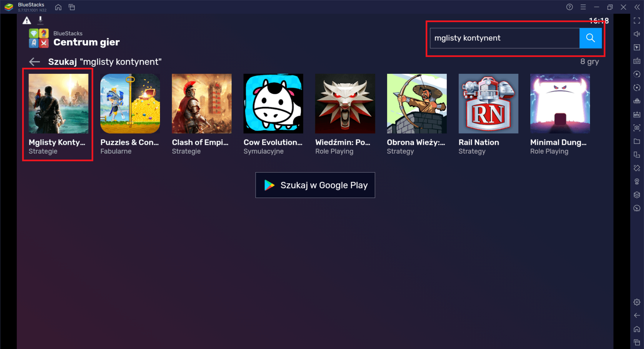
Task: Click the volume speaker icon
Action: tap(637, 34)
